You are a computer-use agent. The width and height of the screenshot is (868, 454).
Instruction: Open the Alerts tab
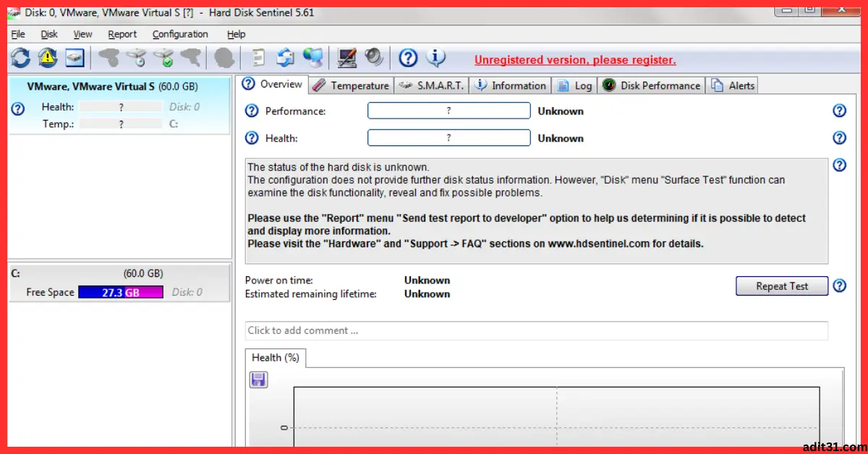click(732, 85)
